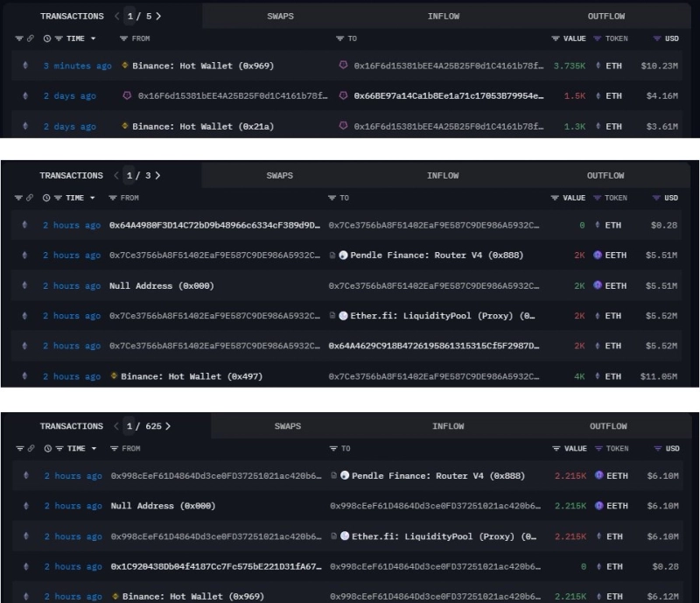Click the Binance icon beside Hot Wallet (0x21a)
Screen dimensions: 700x603
point(125,127)
